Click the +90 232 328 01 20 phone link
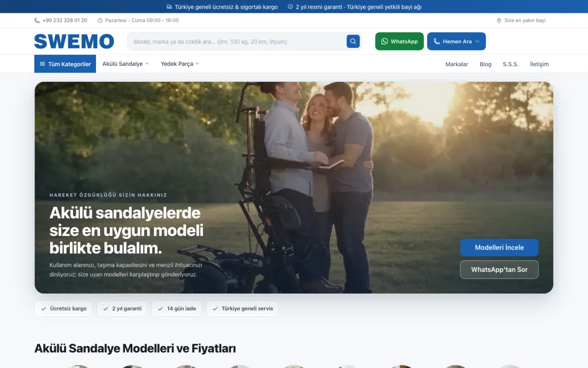 pyautogui.click(x=61, y=21)
